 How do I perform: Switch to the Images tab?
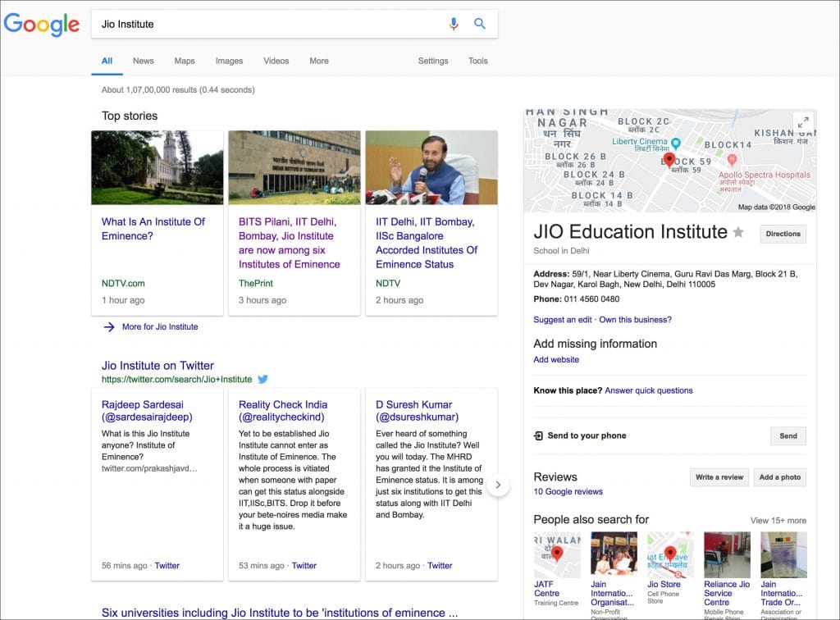tap(229, 61)
